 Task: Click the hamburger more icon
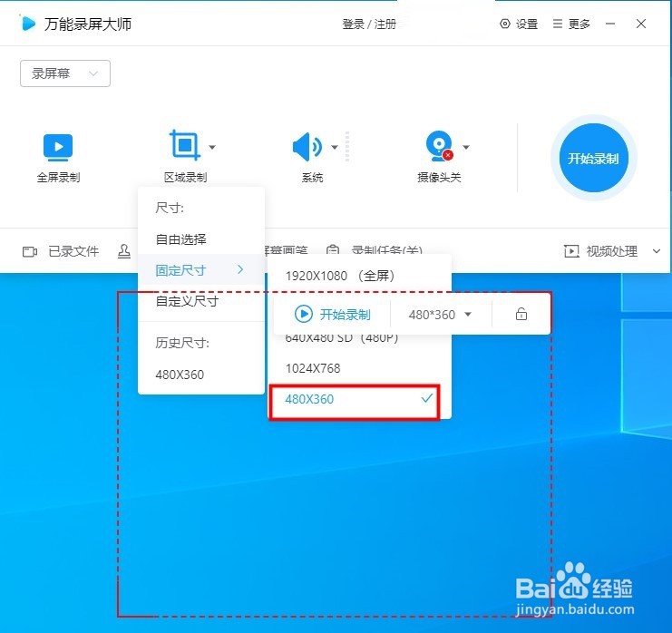click(557, 24)
